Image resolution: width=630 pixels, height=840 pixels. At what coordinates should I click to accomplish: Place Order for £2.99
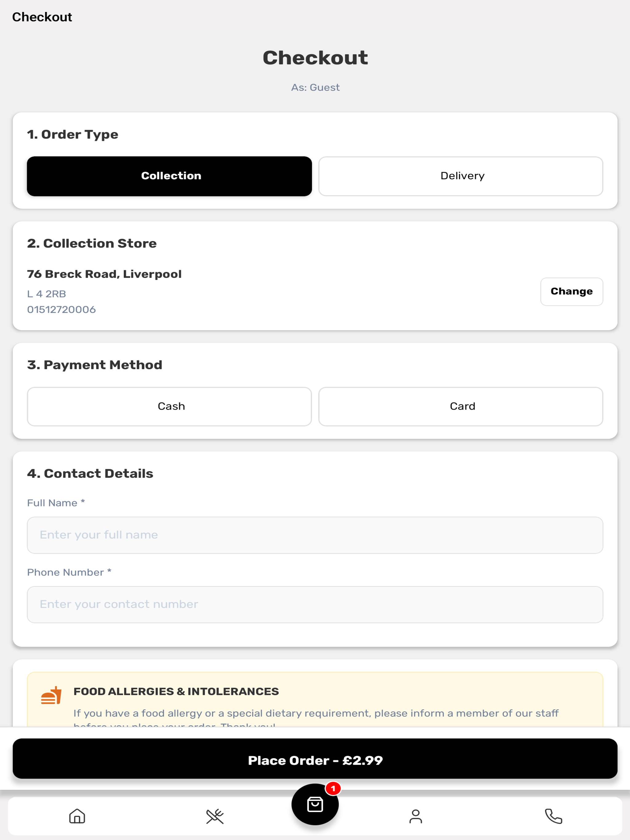click(315, 760)
